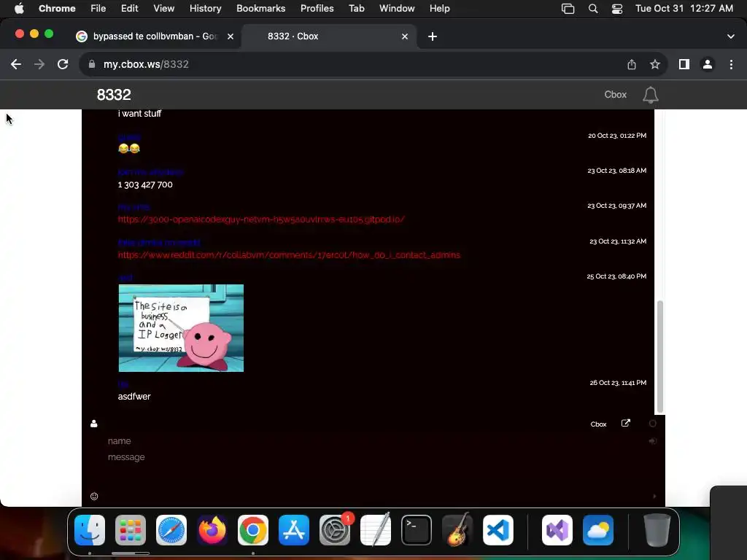Click the 'i want stuff' message
The image size is (747, 560).
click(x=139, y=114)
